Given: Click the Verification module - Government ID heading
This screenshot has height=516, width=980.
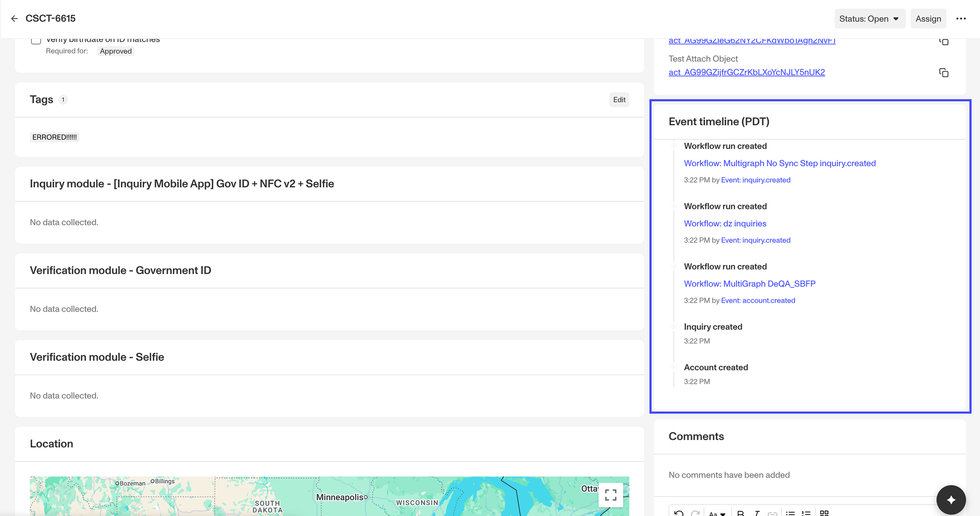Looking at the screenshot, I should coord(120,270).
